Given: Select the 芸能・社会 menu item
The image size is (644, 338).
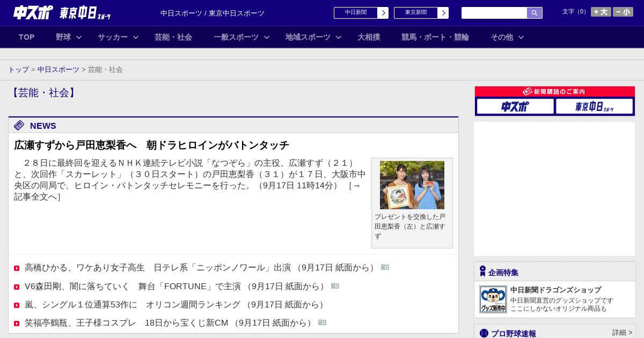Looking at the screenshot, I should point(173,37).
